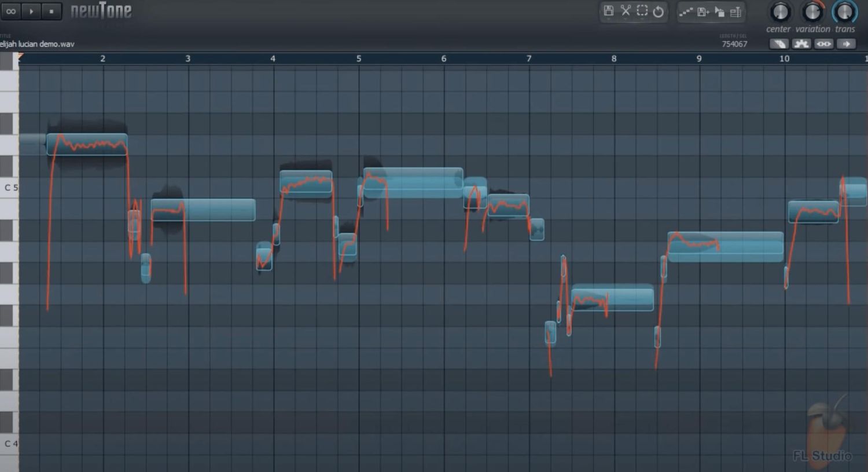Open the scissors edit menu icon

(626, 11)
